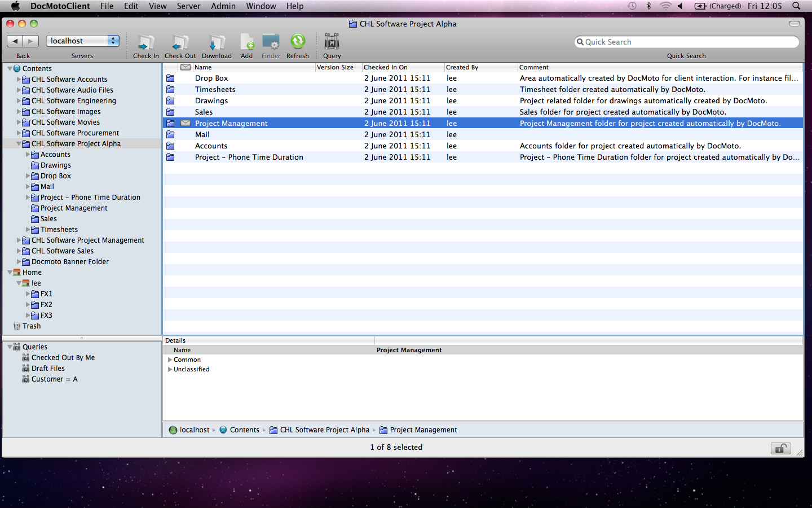Expand the Unclassified details section
This screenshot has width=812, height=508.
[170, 369]
